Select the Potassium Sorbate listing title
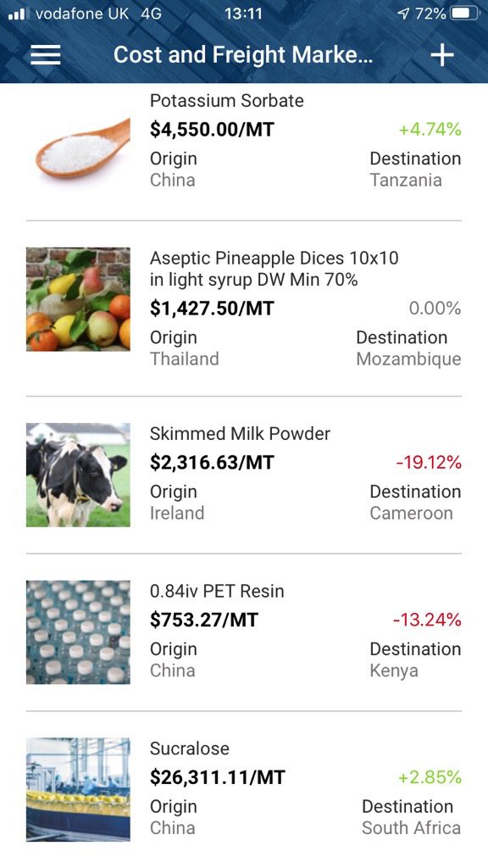This screenshot has height=868, width=488. click(x=227, y=101)
